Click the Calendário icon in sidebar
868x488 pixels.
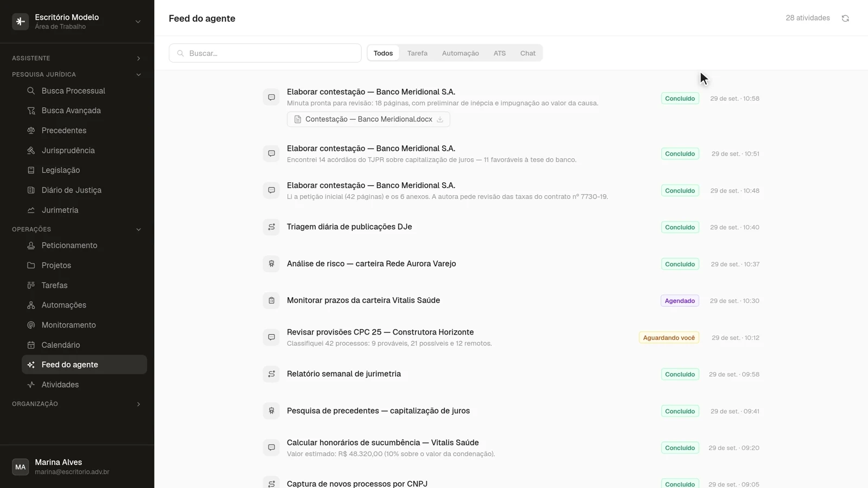pos(31,345)
